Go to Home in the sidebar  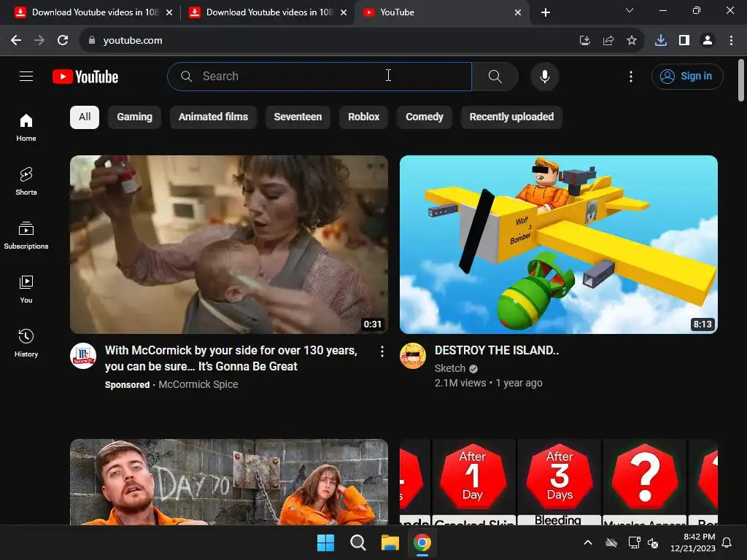click(26, 128)
